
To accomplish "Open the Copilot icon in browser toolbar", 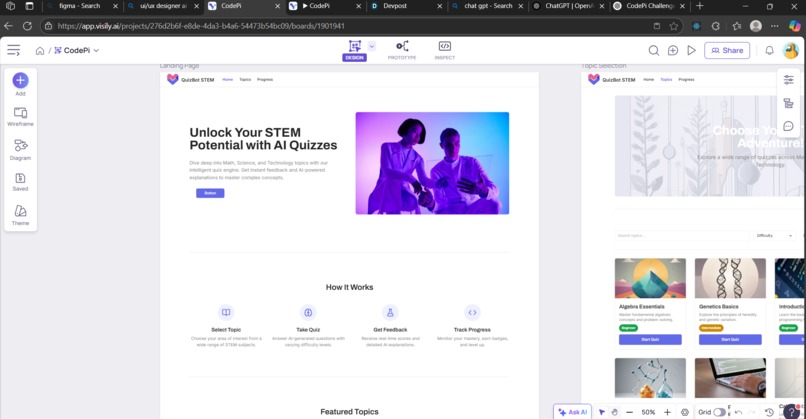I will 795,26.
